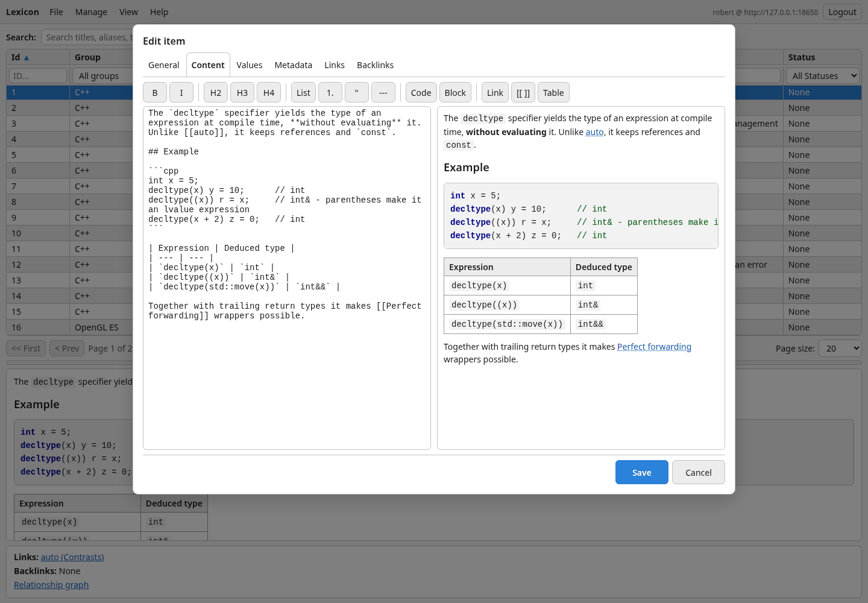The width and height of the screenshot is (868, 603).
Task: Apply bold formatting with the B button
Action: (155, 93)
